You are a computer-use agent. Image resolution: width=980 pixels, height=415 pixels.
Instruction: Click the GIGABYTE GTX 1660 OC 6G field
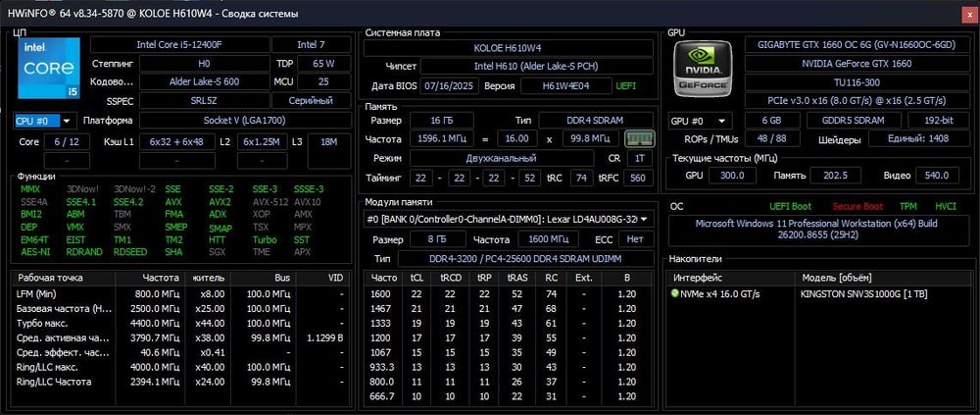(x=856, y=45)
